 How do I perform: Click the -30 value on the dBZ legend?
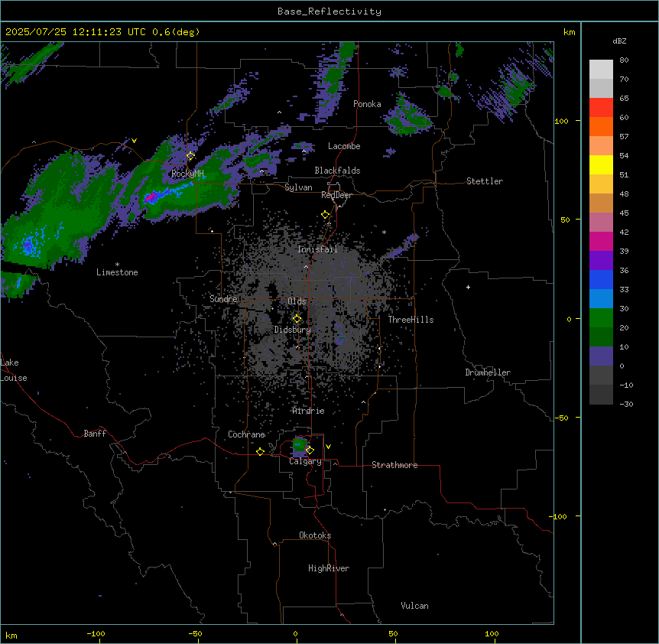pyautogui.click(x=626, y=405)
